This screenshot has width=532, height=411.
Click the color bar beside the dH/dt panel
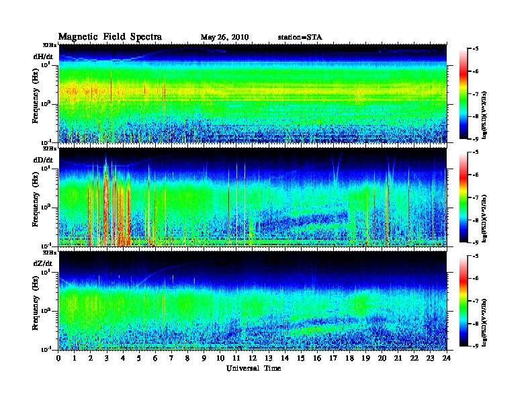tap(463, 93)
